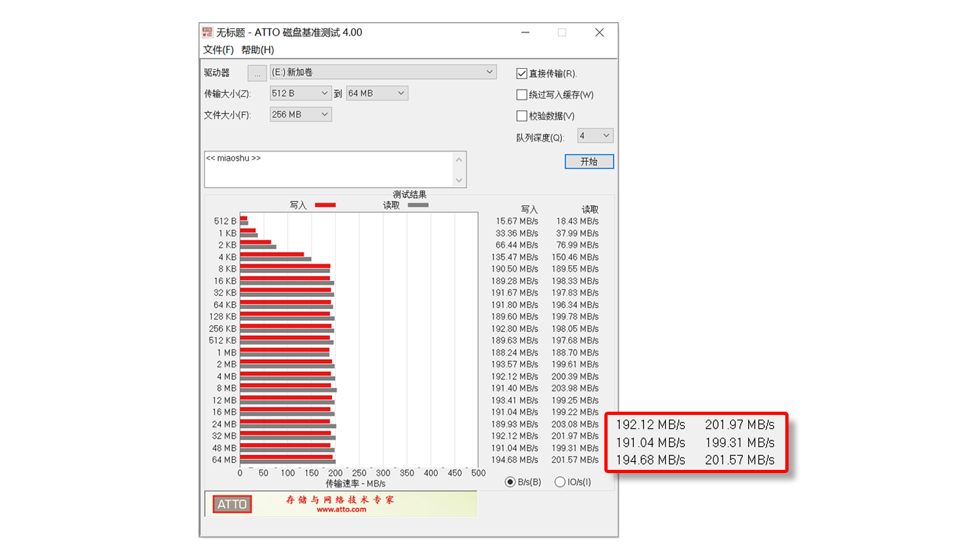
Task: Click the write value "135.47 MB/s"
Action: pos(515,257)
